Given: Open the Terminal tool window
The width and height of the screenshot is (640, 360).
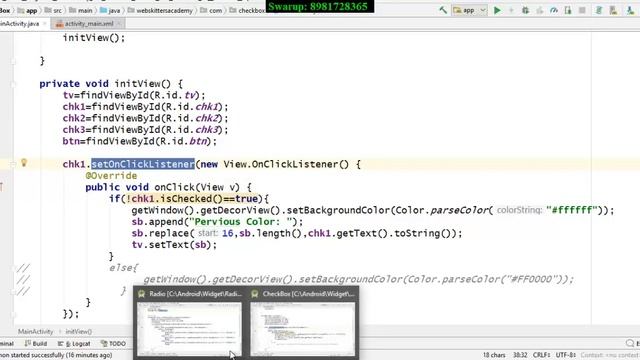Looking at the screenshot, I should coord(7,344).
